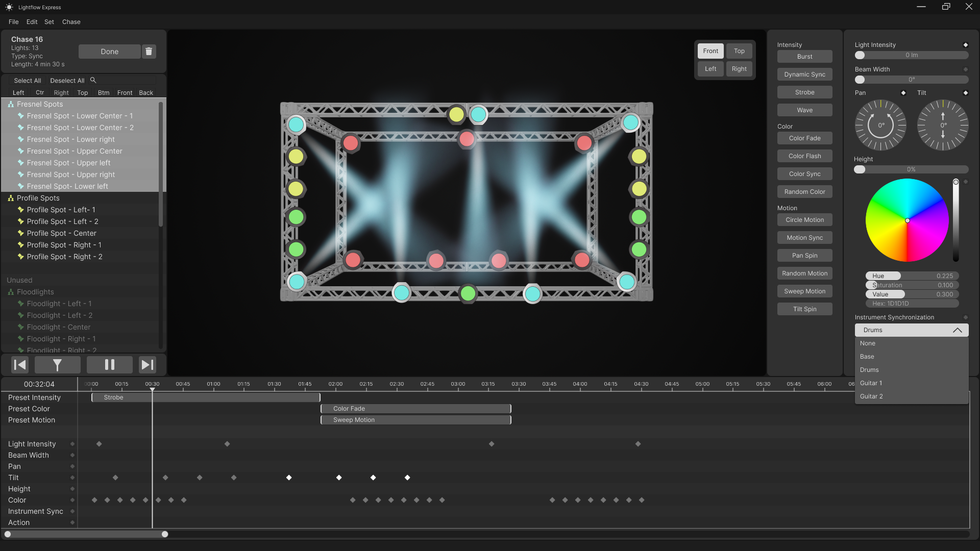Open the Edit menu
This screenshot has width=980, height=551.
(x=32, y=22)
